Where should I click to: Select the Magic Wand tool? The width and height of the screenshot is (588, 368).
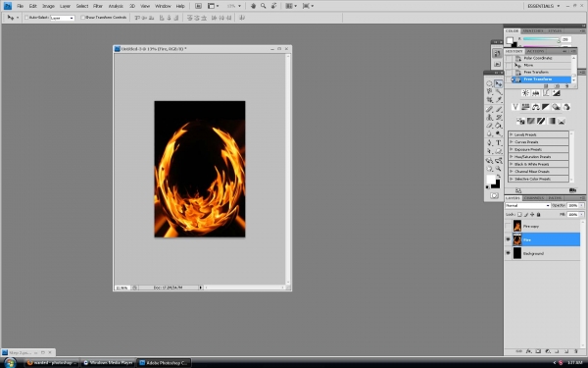pyautogui.click(x=499, y=92)
